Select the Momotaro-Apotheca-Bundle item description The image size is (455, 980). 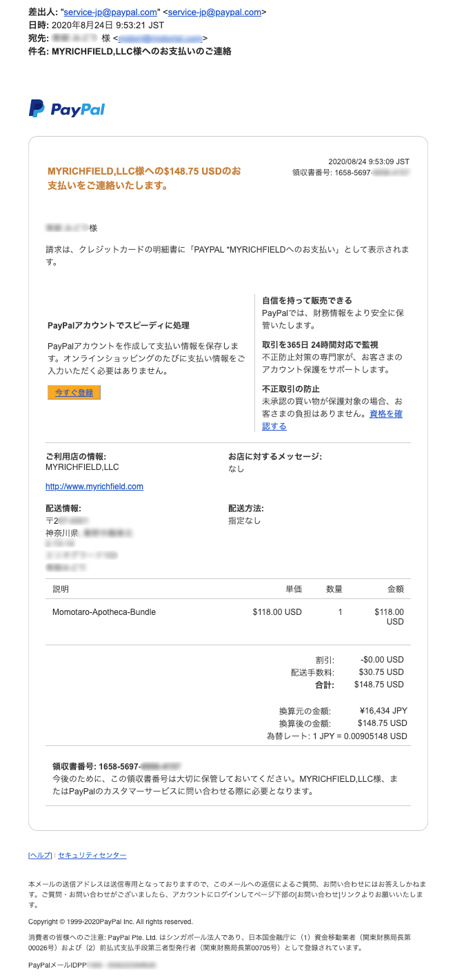pyautogui.click(x=104, y=611)
